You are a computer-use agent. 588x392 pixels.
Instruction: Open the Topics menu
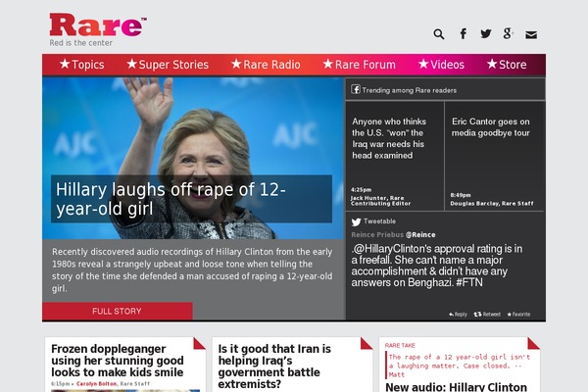[81, 65]
